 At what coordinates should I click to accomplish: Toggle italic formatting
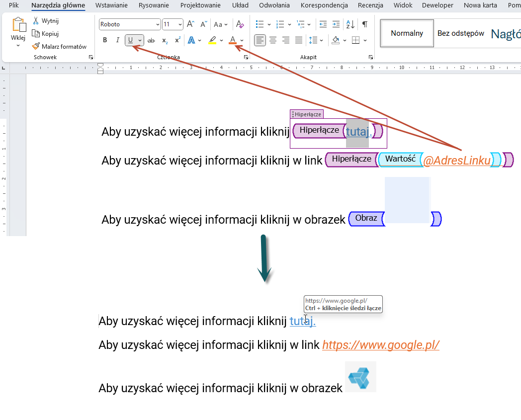coord(118,40)
